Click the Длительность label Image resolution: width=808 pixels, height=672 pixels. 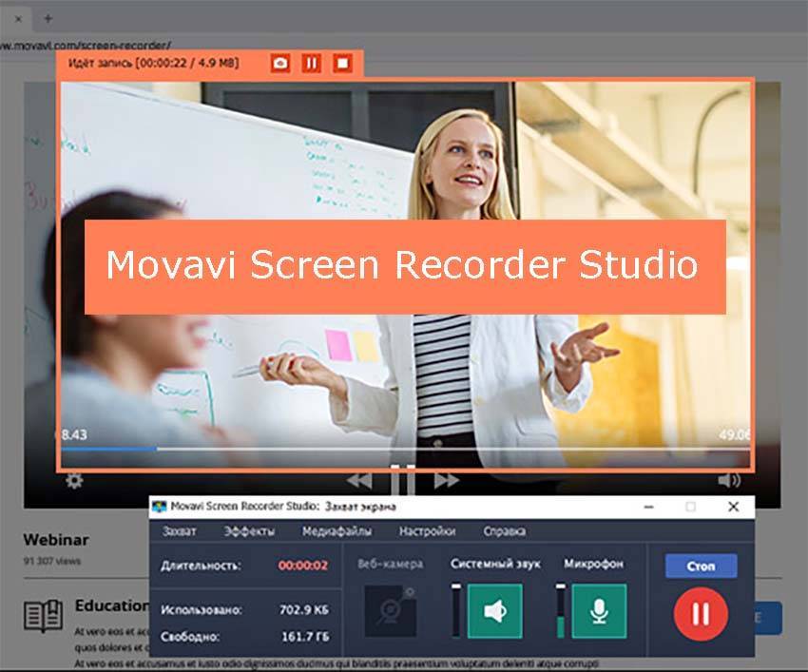point(201,566)
